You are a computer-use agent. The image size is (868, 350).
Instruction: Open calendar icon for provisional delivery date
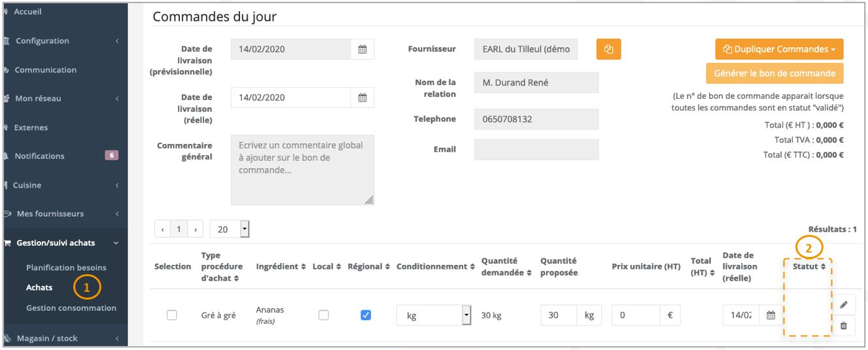(x=362, y=49)
